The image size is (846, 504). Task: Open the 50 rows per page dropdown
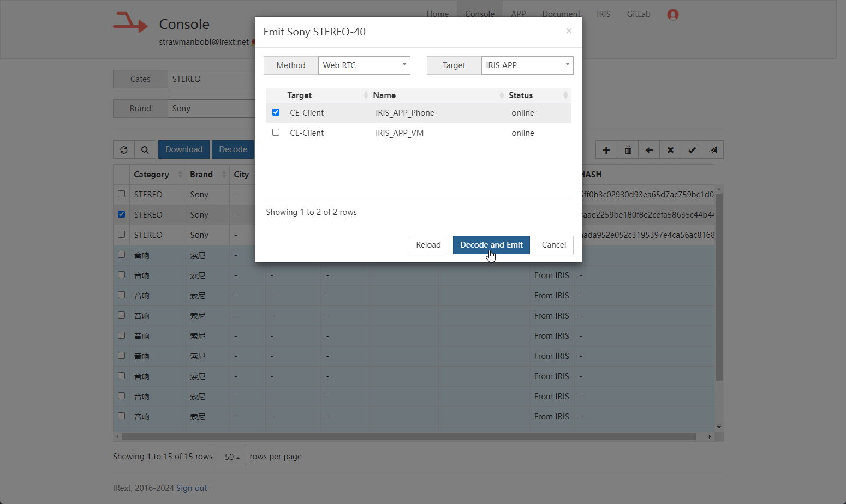click(232, 457)
